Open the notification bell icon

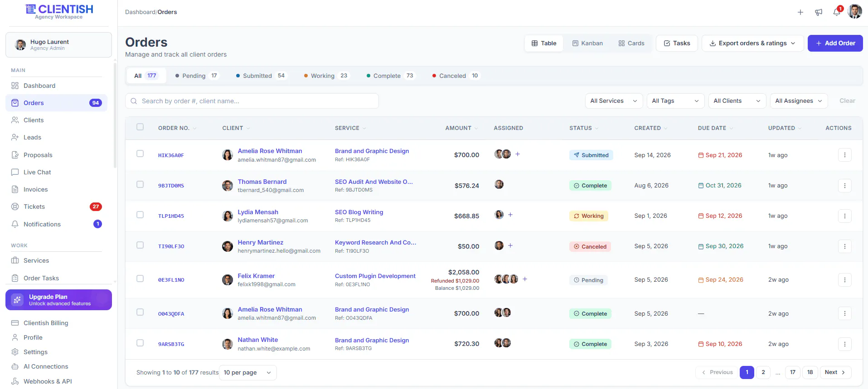pyautogui.click(x=837, y=12)
